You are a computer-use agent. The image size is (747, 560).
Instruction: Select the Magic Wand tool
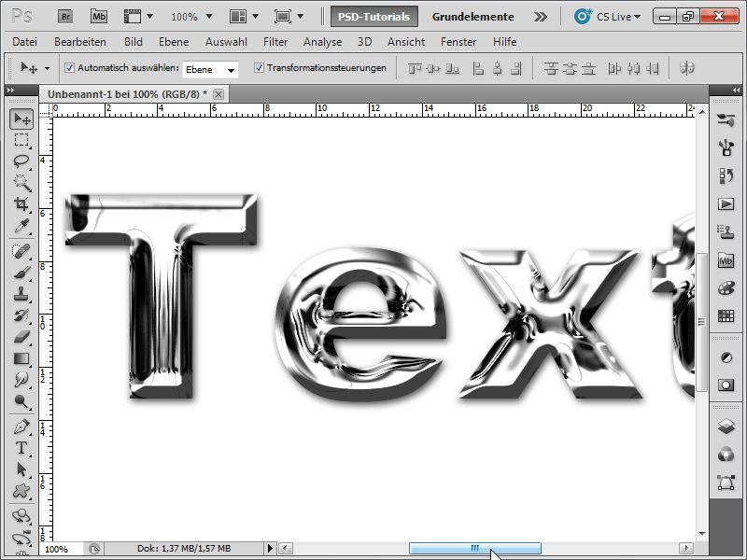21,183
